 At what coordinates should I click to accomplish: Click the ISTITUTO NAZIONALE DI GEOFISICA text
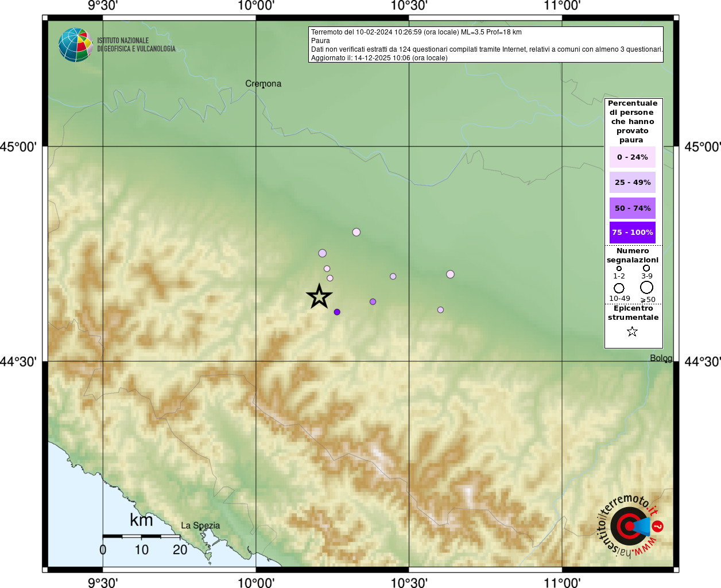136,45
